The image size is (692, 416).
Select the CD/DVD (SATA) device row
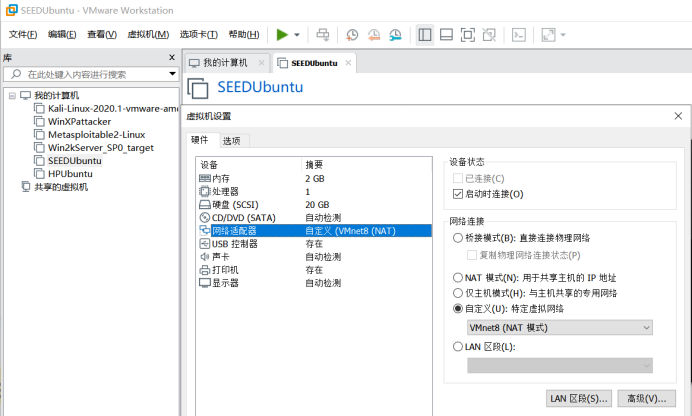(x=314, y=217)
